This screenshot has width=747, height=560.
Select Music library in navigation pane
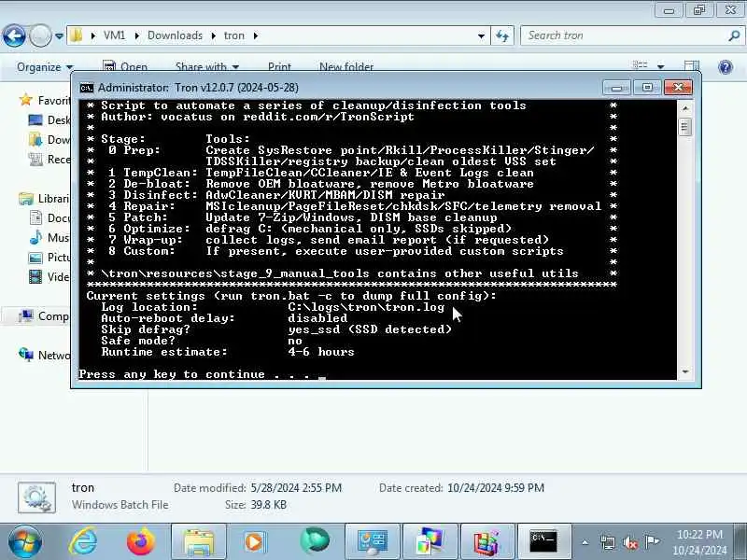point(49,238)
